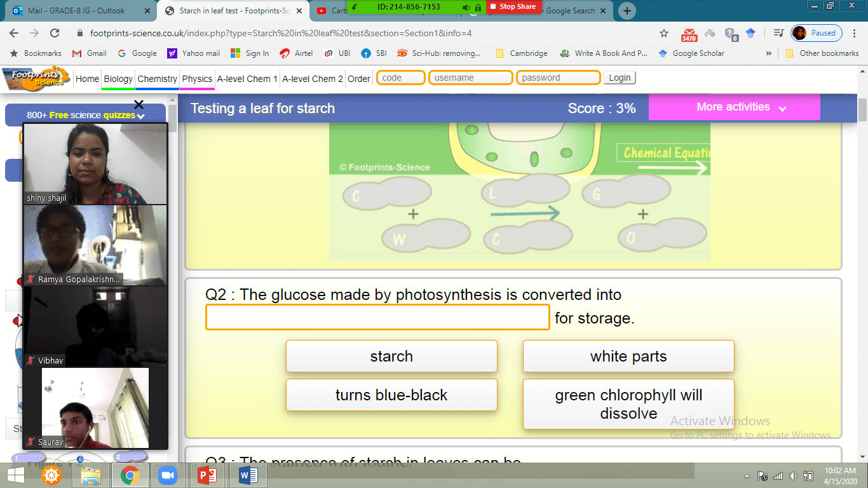Click the username input field
868x488 pixels.
pos(470,78)
